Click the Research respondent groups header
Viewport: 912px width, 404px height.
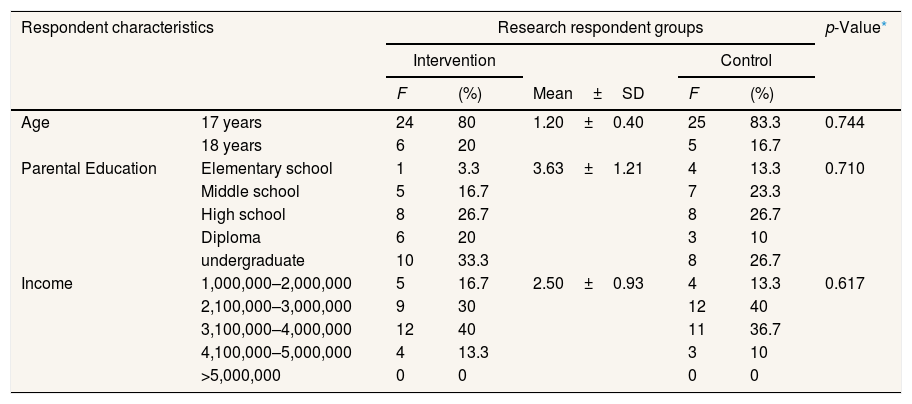coord(600,28)
